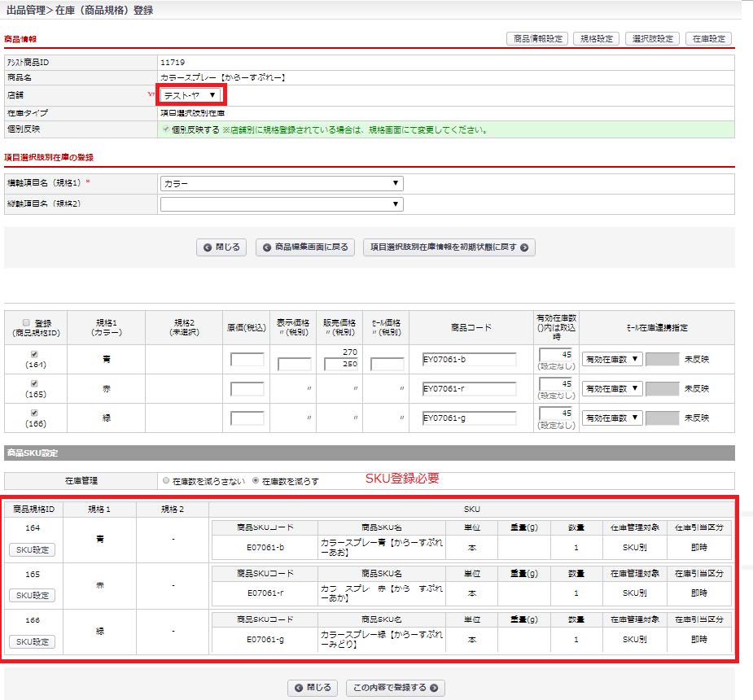Click 商品情報設定 button at top
The image size is (753, 700).
pos(536,38)
